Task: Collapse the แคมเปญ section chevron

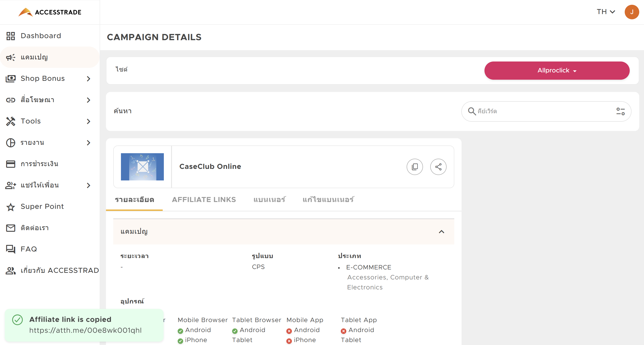Action: pos(442,232)
